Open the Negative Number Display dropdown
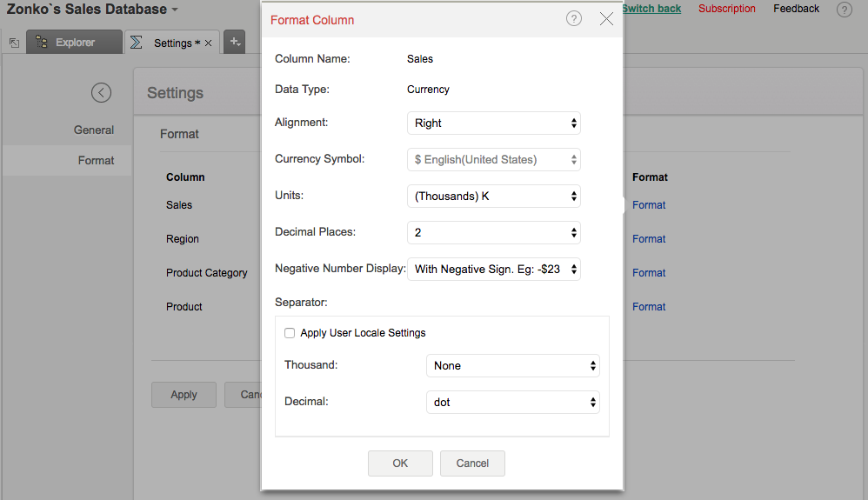The image size is (868, 500). 493,270
